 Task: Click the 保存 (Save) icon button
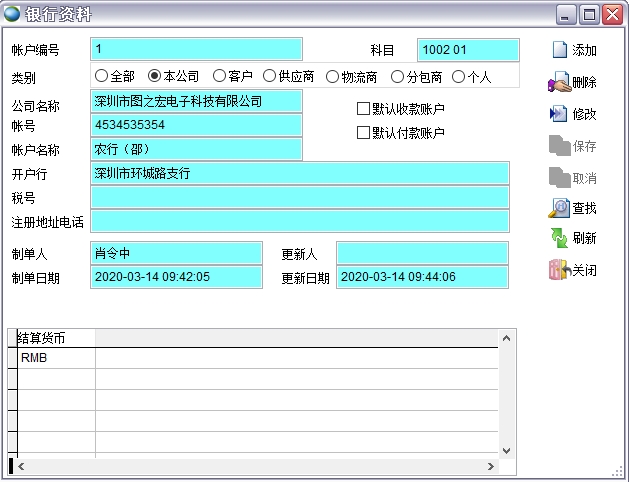(574, 146)
